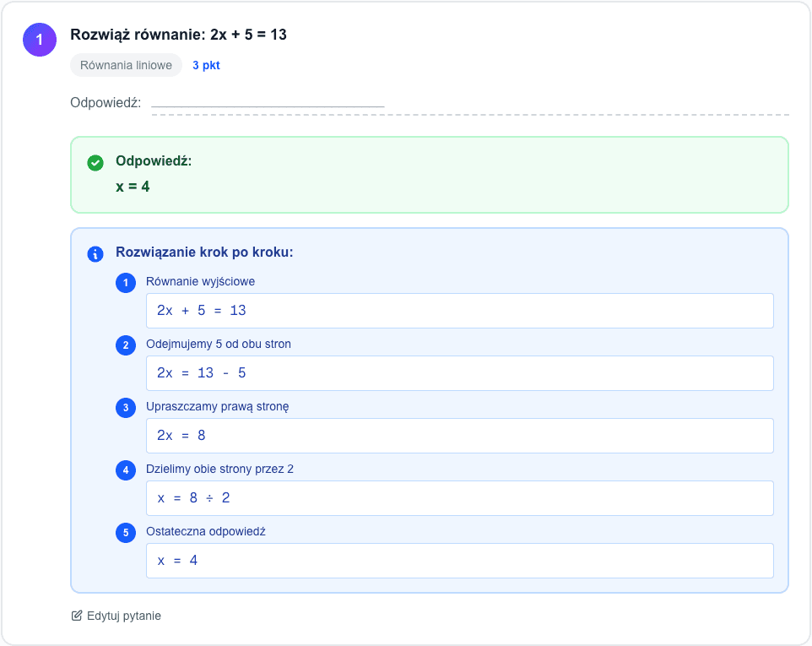Click the green checkmark answer icon

click(x=95, y=162)
